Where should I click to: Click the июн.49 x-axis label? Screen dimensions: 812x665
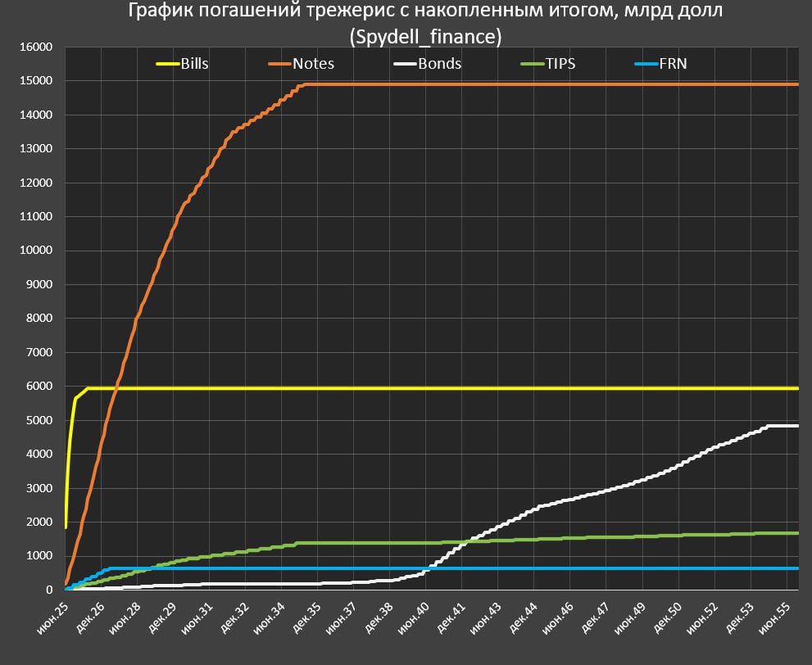coord(631,617)
